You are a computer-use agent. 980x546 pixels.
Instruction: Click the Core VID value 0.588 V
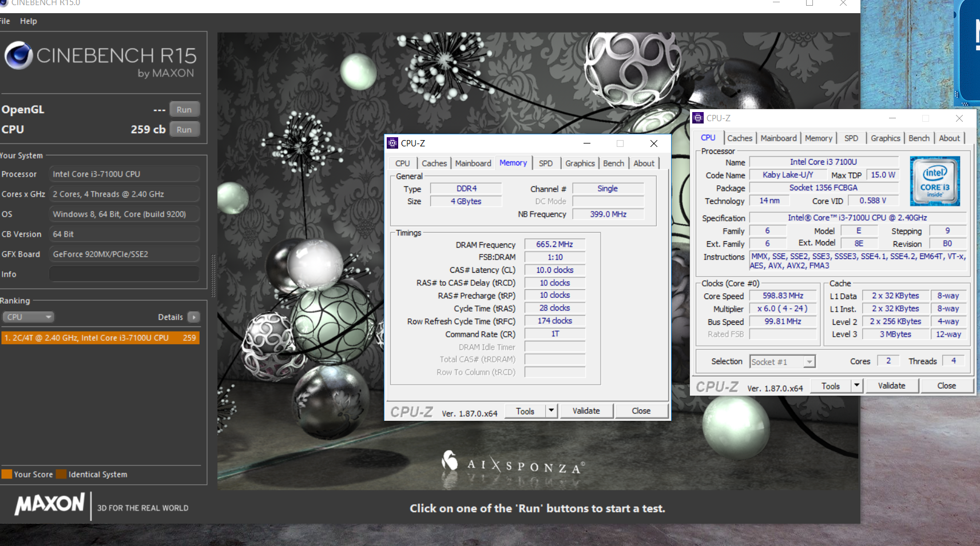tap(872, 201)
